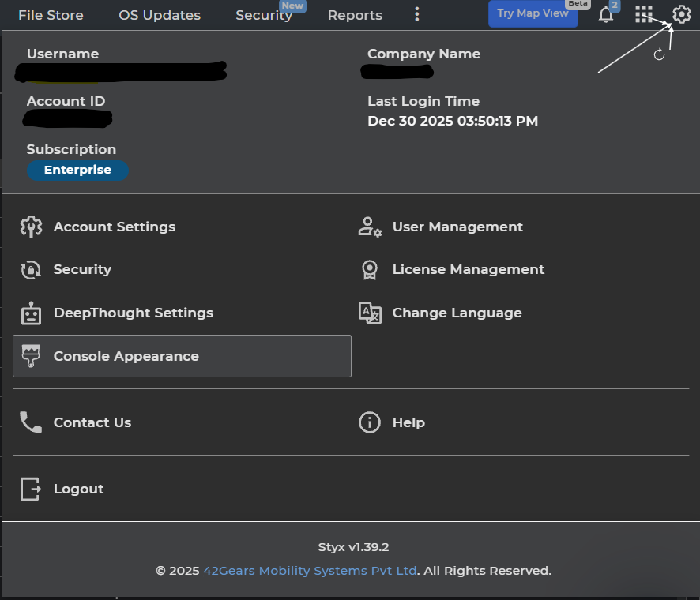Image resolution: width=700 pixels, height=600 pixels.
Task: Choose Change Language option
Action: pos(457,313)
